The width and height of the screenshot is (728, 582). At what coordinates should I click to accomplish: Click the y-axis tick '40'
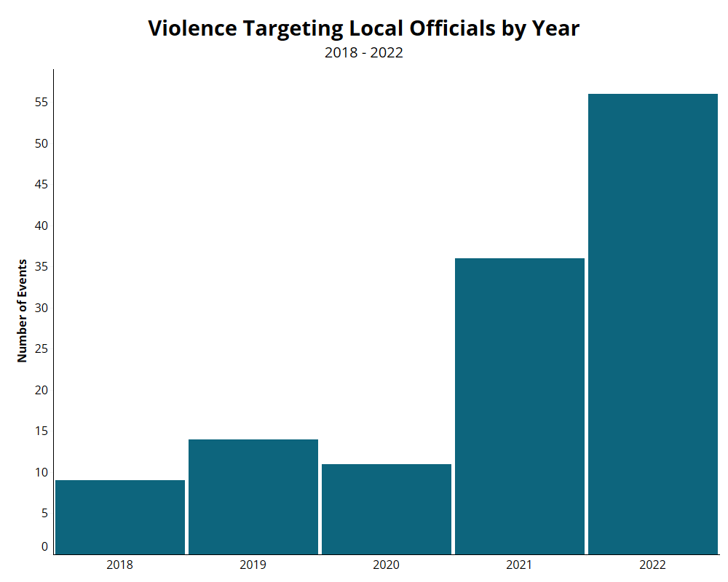coord(41,226)
